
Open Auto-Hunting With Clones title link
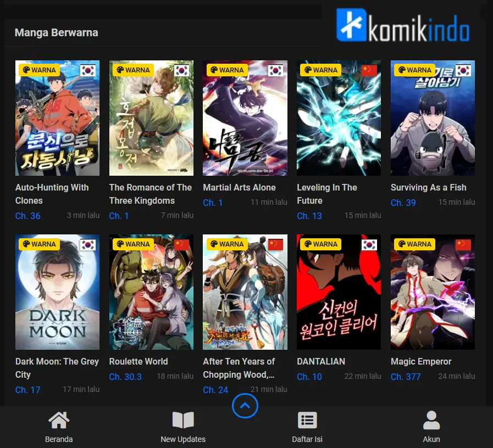click(52, 194)
